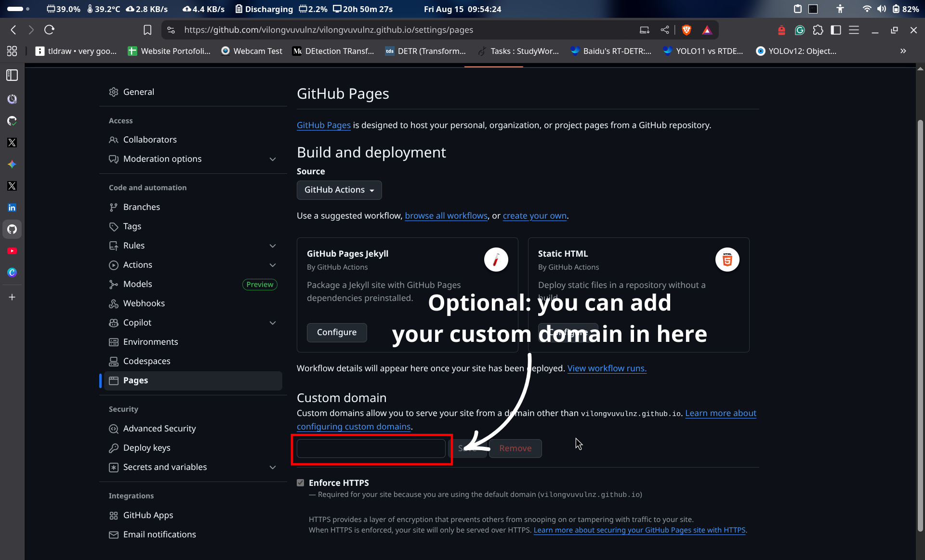
Task: Open the View workflow runs link
Action: [607, 368]
